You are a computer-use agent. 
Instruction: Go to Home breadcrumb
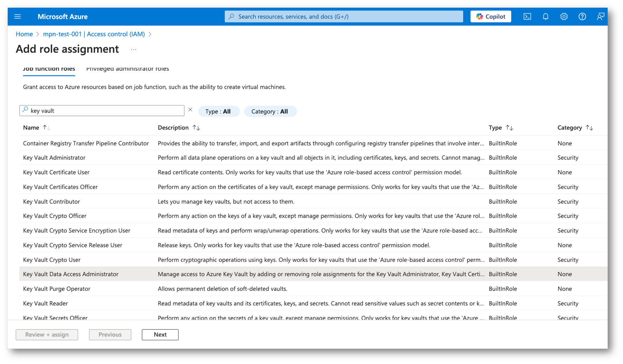[24, 34]
